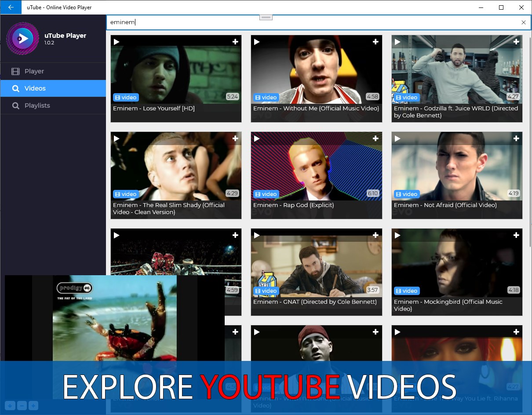Play the Not Afraid video
Screen dimensions: 532x415
pyautogui.click(x=397, y=138)
